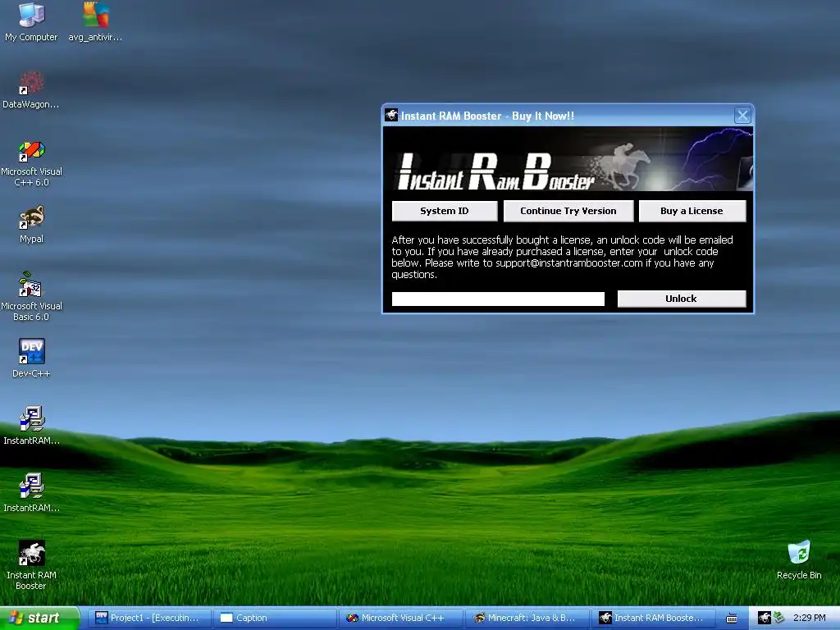The width and height of the screenshot is (840, 630).
Task: Click the Instant RAM Booster horse tray icon
Action: coord(765,618)
